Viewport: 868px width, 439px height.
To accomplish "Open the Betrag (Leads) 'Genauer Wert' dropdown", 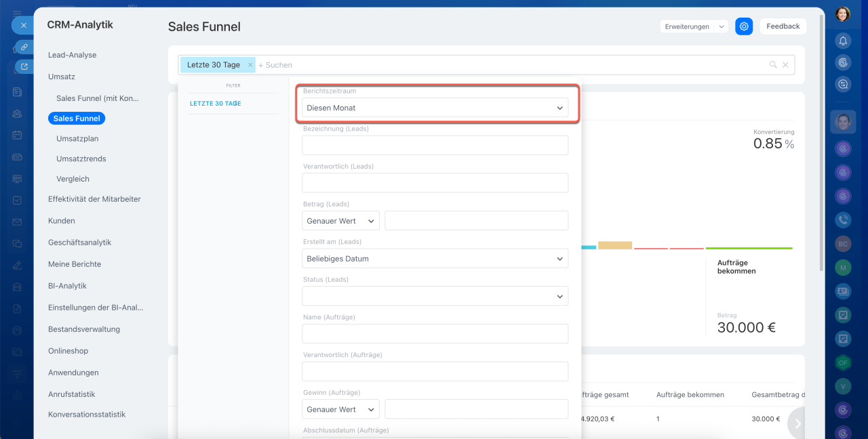I will click(340, 221).
